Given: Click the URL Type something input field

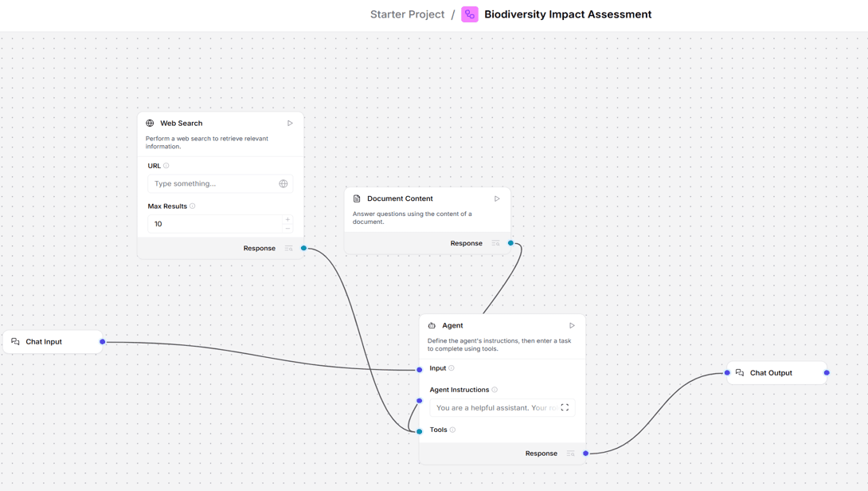Looking at the screenshot, I should click(x=211, y=183).
